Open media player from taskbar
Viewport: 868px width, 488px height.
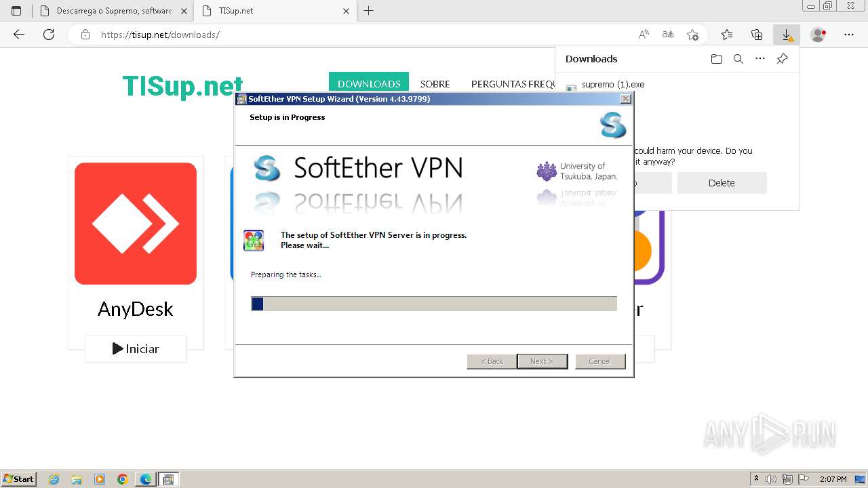click(100, 479)
